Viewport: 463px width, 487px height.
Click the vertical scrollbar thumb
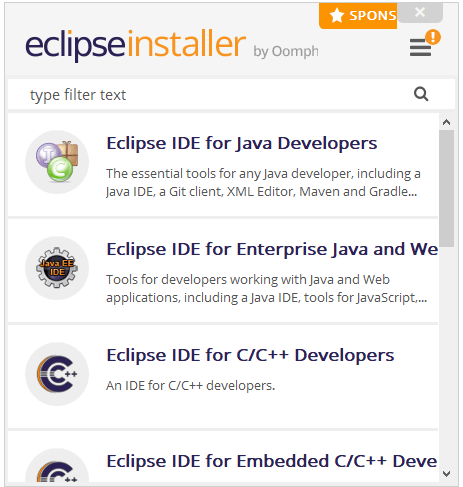point(446,188)
